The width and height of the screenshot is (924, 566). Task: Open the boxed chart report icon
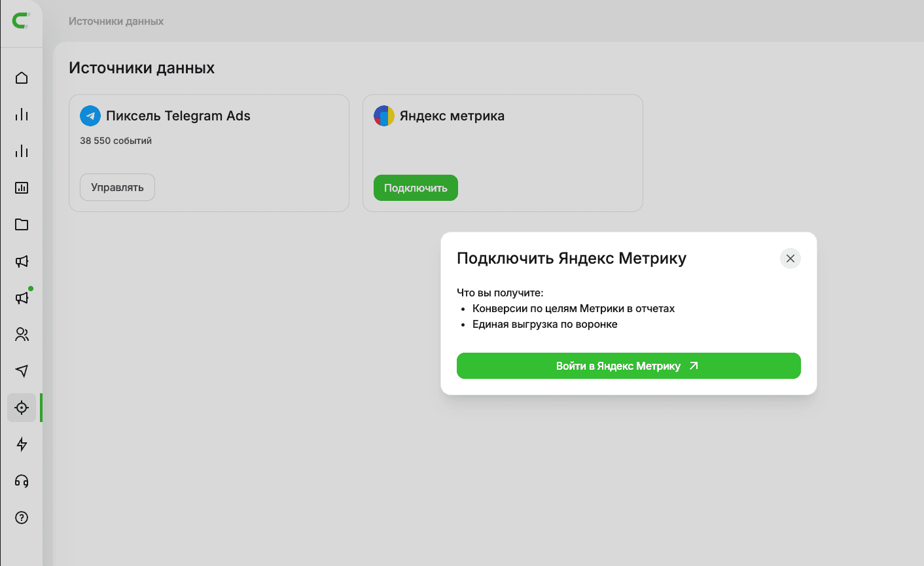pos(22,188)
